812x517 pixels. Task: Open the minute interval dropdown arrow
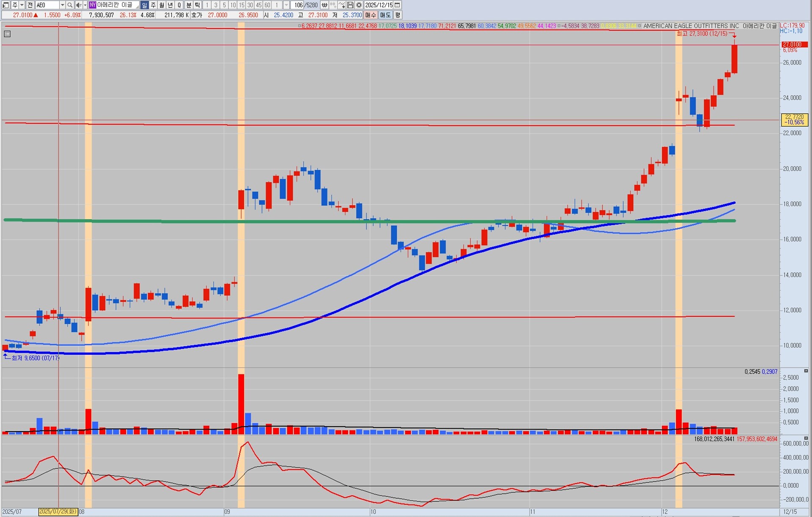click(x=286, y=5)
